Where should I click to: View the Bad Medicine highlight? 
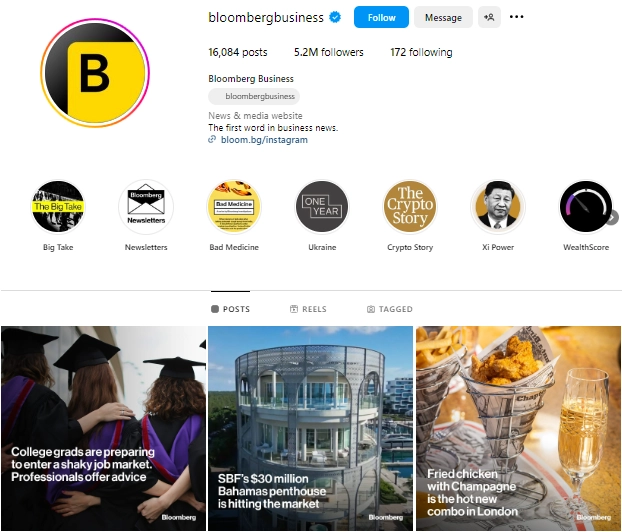click(x=234, y=207)
